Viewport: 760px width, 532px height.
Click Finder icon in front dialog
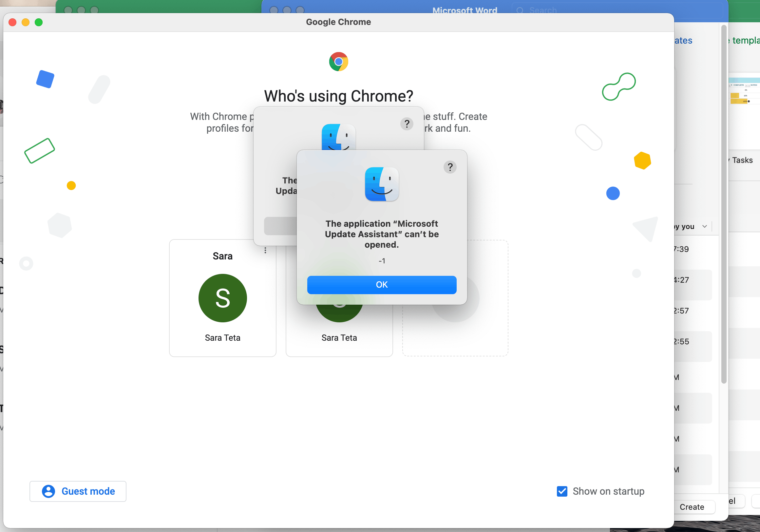point(381,184)
